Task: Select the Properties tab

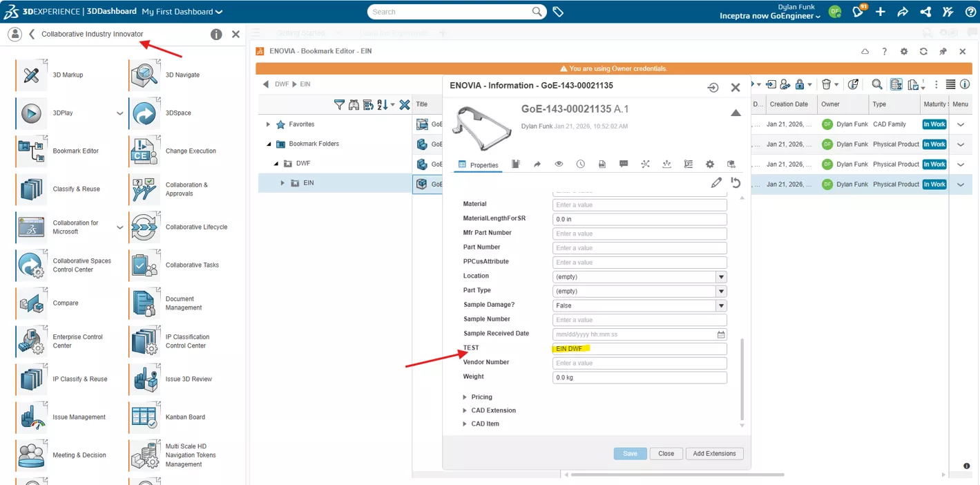Action: coord(479,164)
